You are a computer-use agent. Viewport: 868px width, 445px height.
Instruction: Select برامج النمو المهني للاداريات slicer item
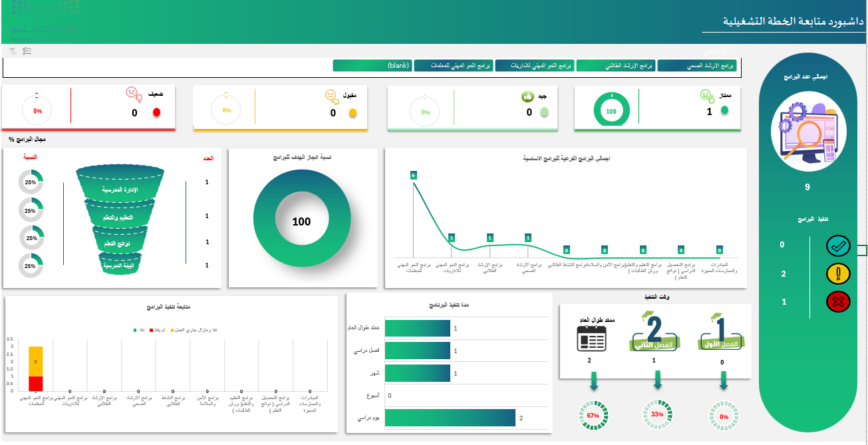[x=534, y=66]
